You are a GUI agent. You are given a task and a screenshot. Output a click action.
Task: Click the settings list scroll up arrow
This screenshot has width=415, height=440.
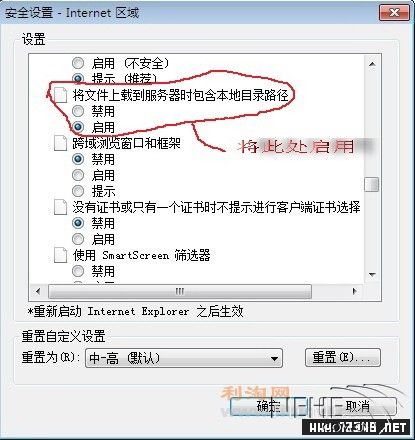pyautogui.click(x=372, y=63)
